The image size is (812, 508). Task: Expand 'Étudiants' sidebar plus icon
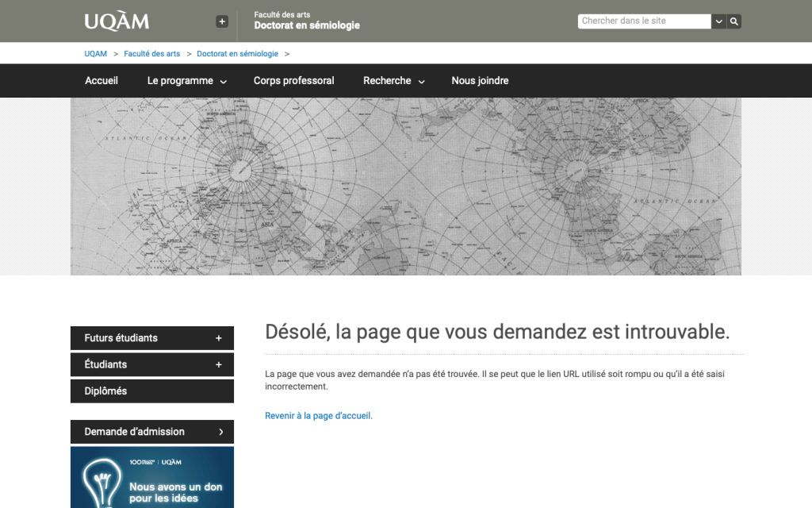tap(219, 365)
